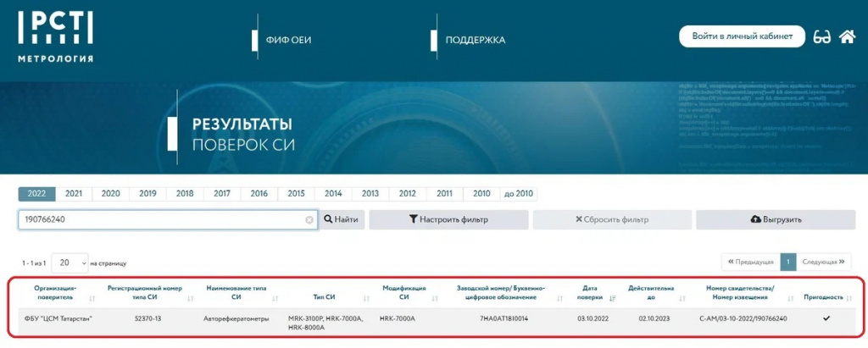Click registration number 52370-13
The width and height of the screenshot is (868, 348).
[147, 318]
